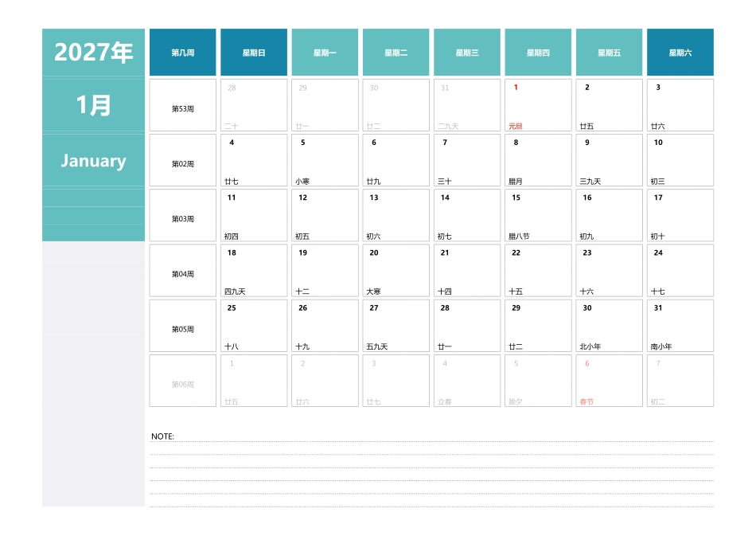Select January 1 元旦 cell
Screen dimensions: 756x536
tap(538, 105)
